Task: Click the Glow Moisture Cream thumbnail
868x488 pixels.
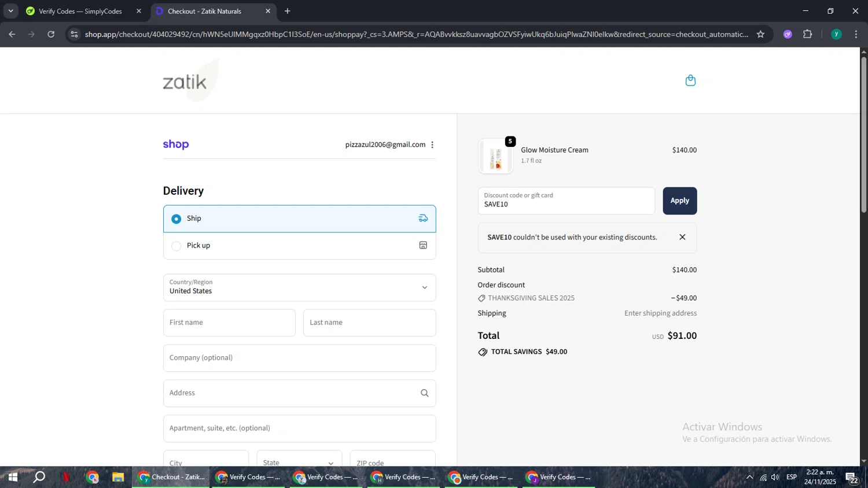Action: click(x=496, y=157)
